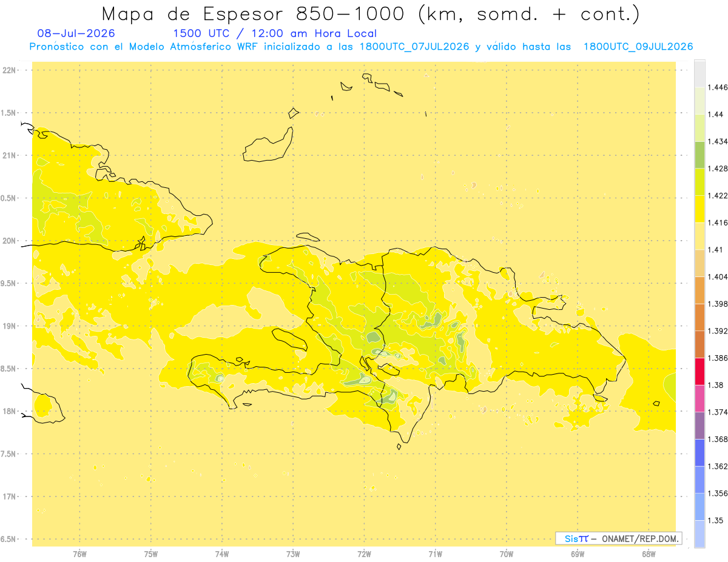Screen dimensions: 728x562
Task: Click the '1500 UTC / 12:00 am Hora Local' time text
Action: pyautogui.click(x=275, y=33)
